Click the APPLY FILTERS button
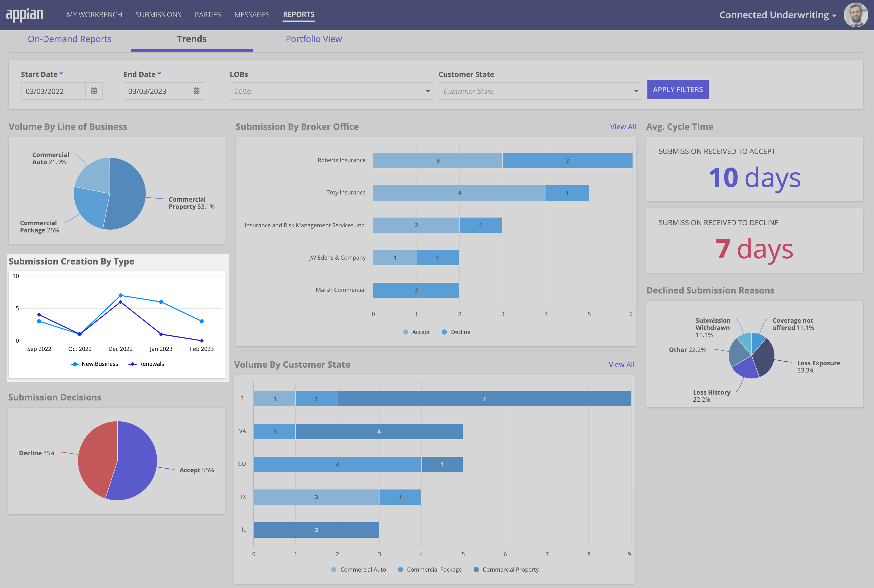The height and width of the screenshot is (588, 874). click(x=677, y=89)
